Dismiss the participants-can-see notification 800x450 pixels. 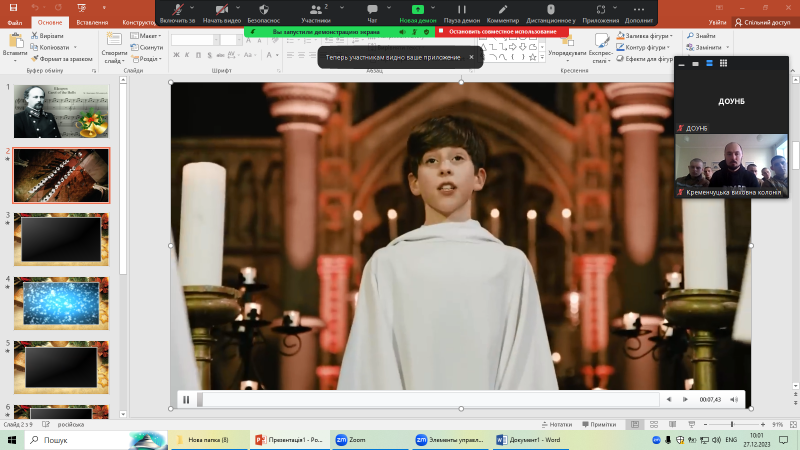[471, 57]
